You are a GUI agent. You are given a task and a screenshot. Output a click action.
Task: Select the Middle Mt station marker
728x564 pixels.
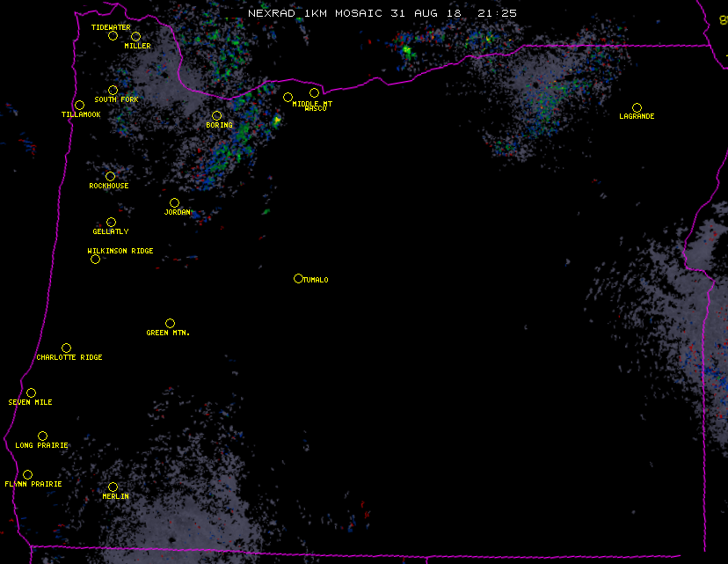(288, 98)
